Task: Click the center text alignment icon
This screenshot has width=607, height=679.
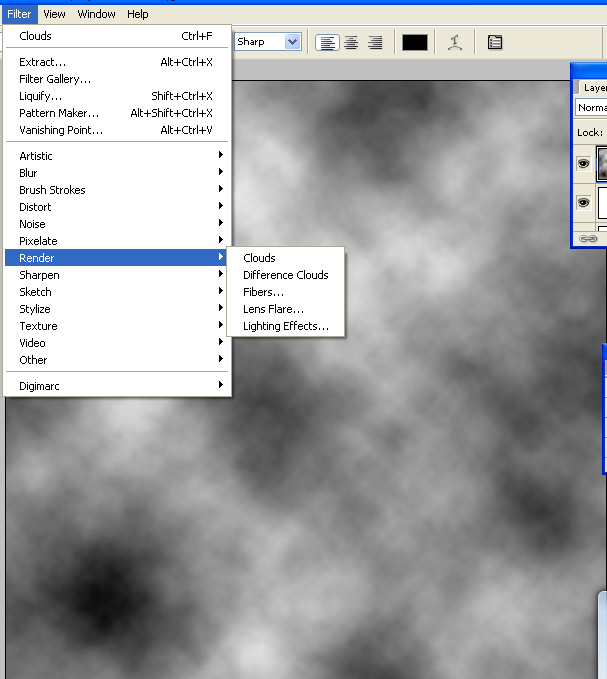Action: [x=351, y=42]
